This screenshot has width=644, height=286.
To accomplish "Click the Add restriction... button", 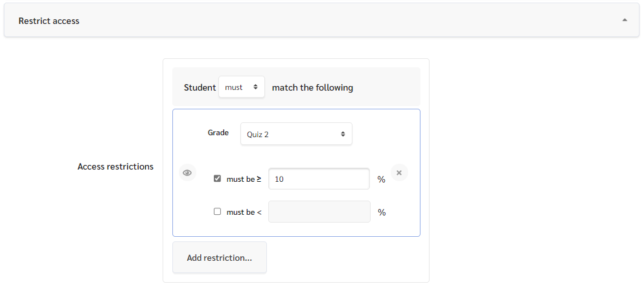I will click(x=220, y=258).
